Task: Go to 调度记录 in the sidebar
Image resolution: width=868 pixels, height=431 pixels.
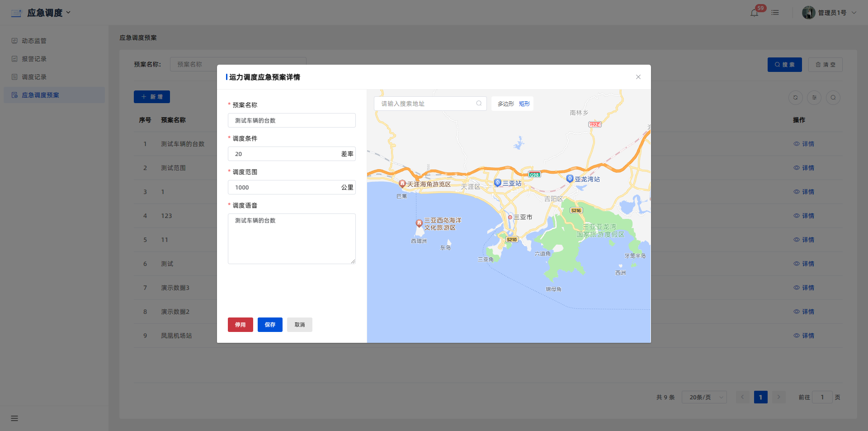Action: [34, 77]
